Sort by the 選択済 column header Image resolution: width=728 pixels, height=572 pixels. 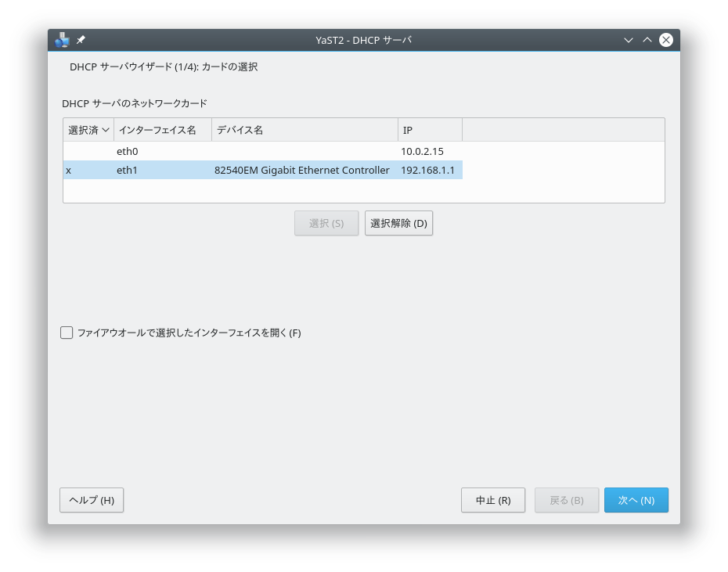coord(88,130)
